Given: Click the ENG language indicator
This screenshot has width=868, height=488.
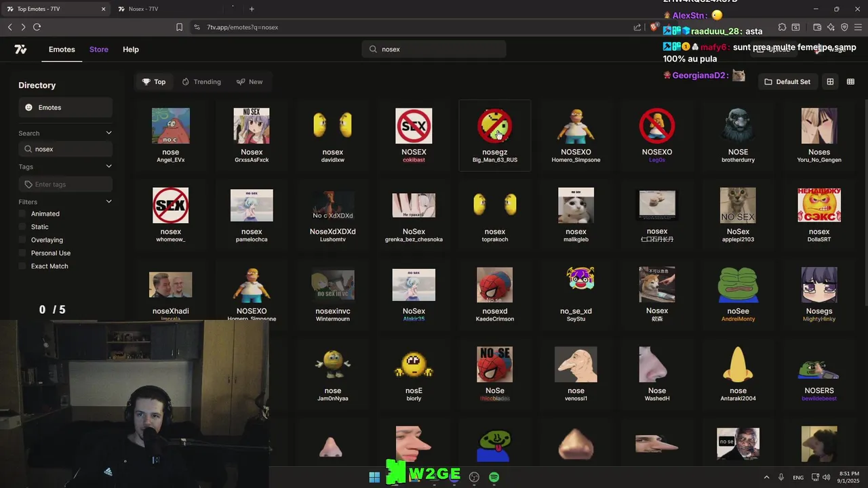Looking at the screenshot, I should (x=798, y=478).
